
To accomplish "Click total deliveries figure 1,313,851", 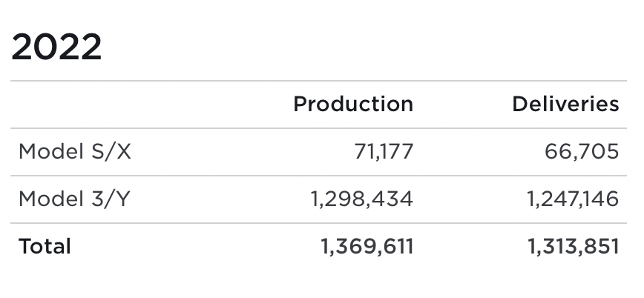I will pos(573,246).
